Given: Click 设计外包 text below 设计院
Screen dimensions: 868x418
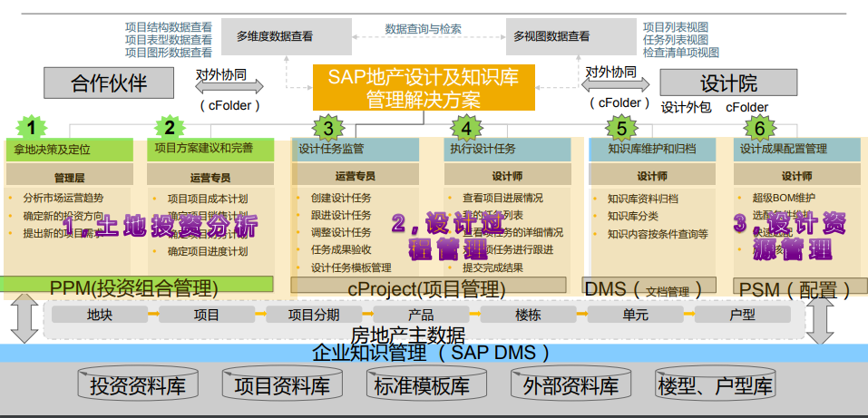Looking at the screenshot, I should coord(686,107).
